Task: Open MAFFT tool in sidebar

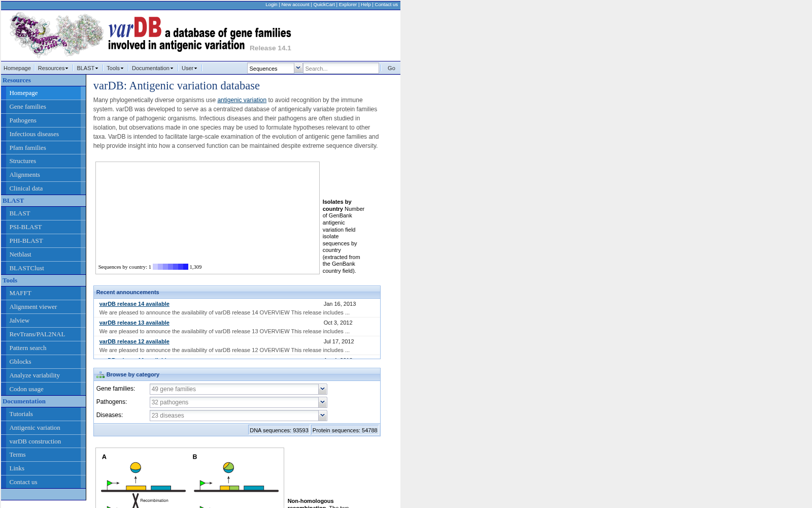Action: click(x=43, y=293)
